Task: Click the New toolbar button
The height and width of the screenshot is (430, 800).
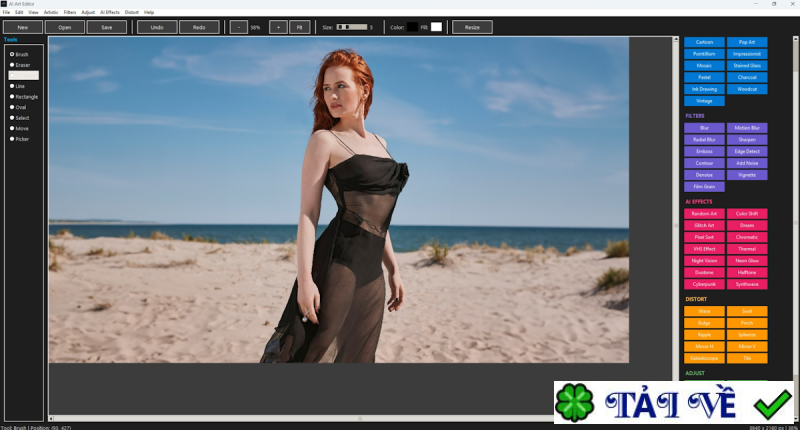Action: click(23, 27)
